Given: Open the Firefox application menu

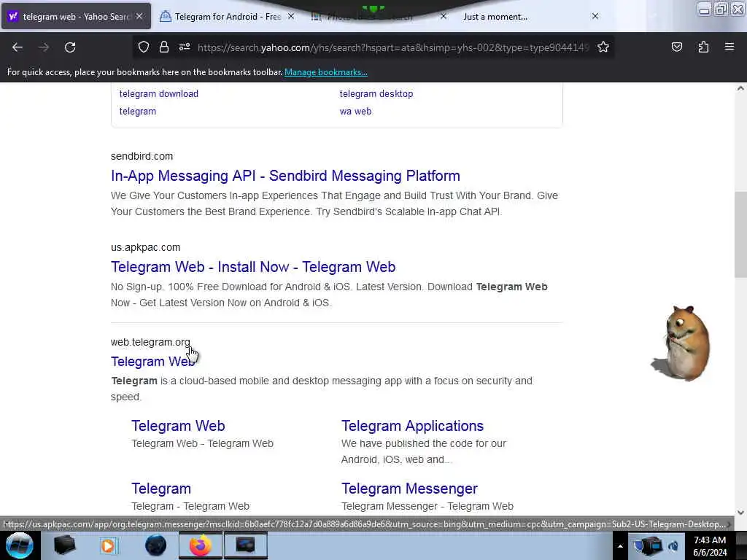Looking at the screenshot, I should (x=729, y=47).
